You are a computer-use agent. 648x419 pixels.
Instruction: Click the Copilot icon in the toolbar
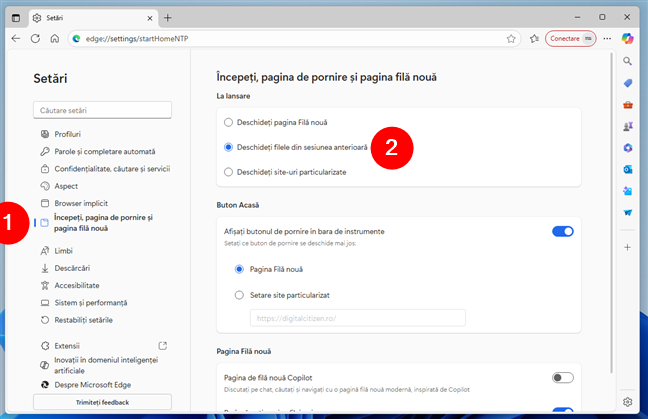[627, 38]
